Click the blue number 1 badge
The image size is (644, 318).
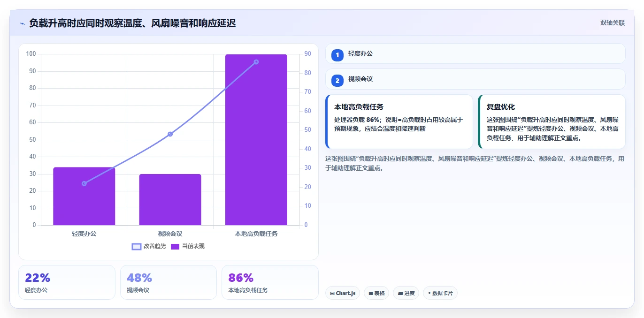tap(337, 55)
